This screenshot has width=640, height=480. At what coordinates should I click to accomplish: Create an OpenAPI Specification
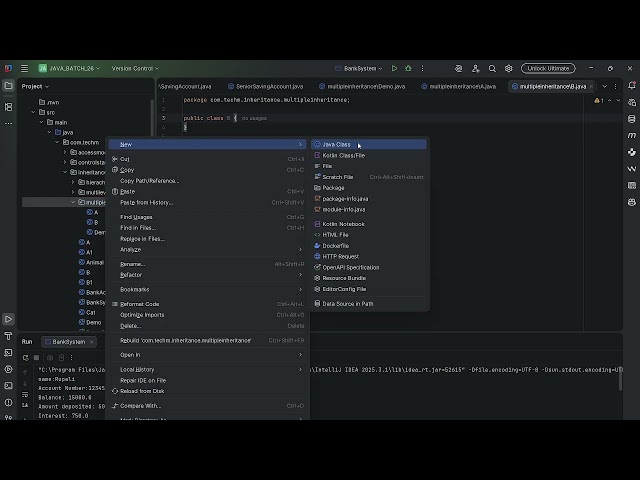369,267
